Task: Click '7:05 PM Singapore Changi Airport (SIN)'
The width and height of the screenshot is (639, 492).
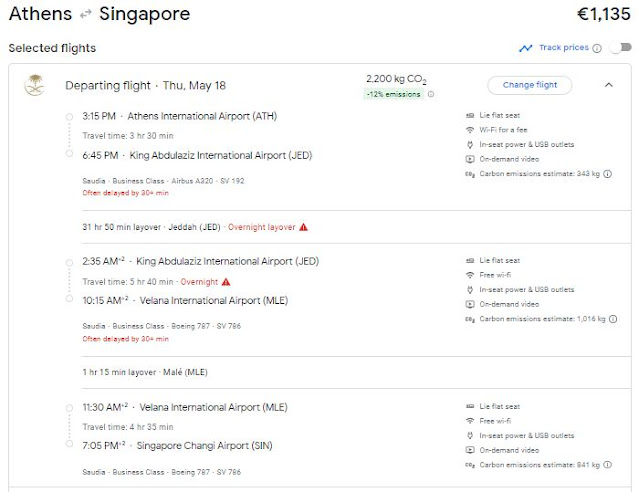Action: point(177,446)
